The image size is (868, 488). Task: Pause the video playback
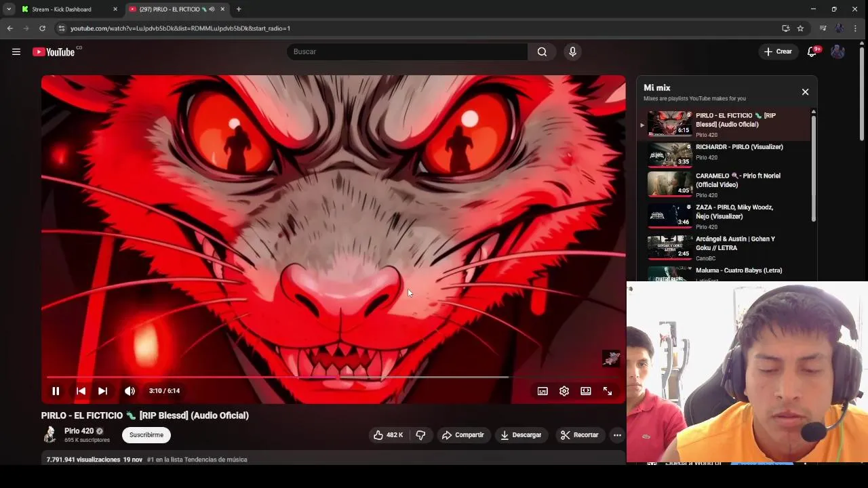(x=56, y=391)
